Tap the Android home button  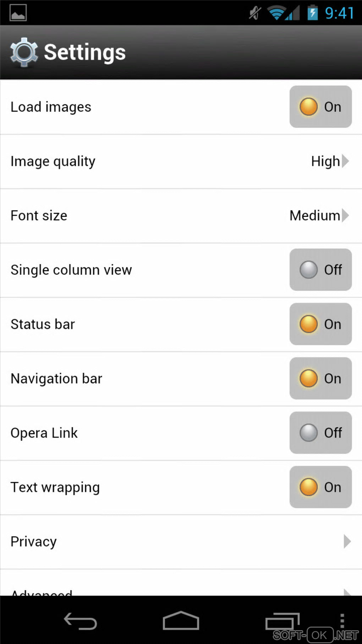tap(181, 621)
